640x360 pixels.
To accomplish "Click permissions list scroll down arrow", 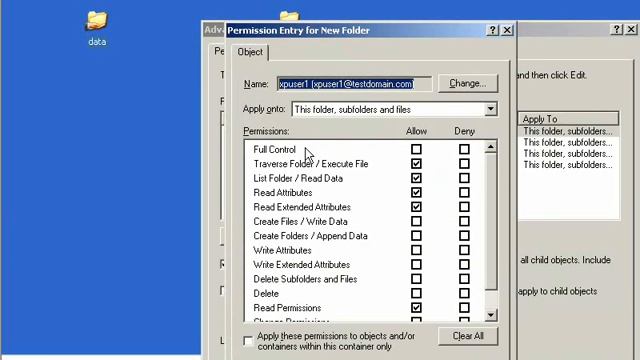I will pos(491,315).
